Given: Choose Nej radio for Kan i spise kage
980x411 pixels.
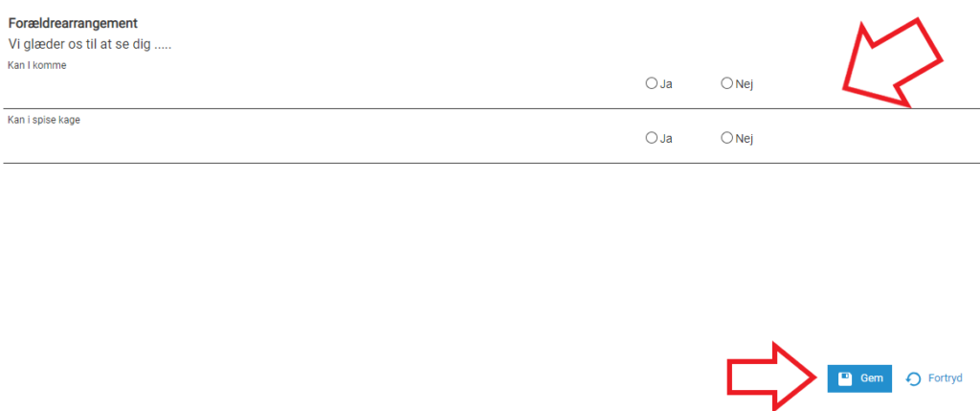Looking at the screenshot, I should 726,138.
